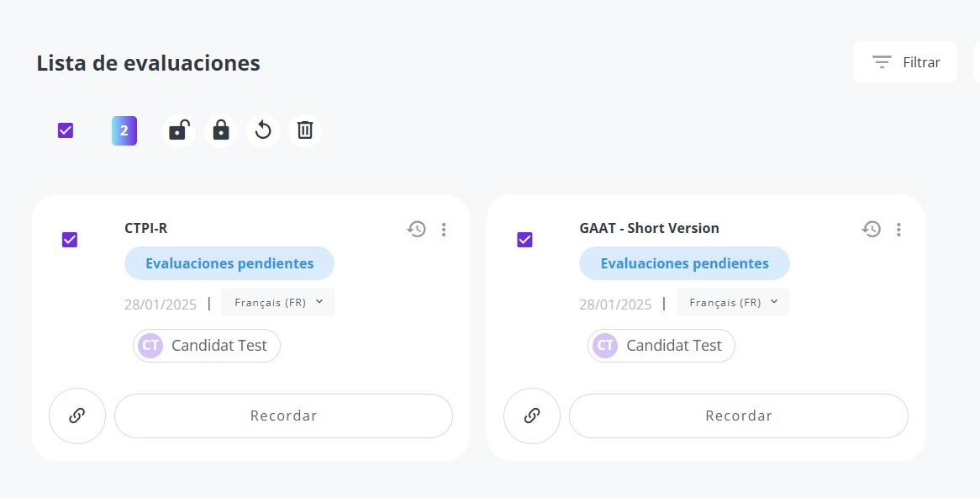Copy link icon on GAAT card

click(x=532, y=416)
